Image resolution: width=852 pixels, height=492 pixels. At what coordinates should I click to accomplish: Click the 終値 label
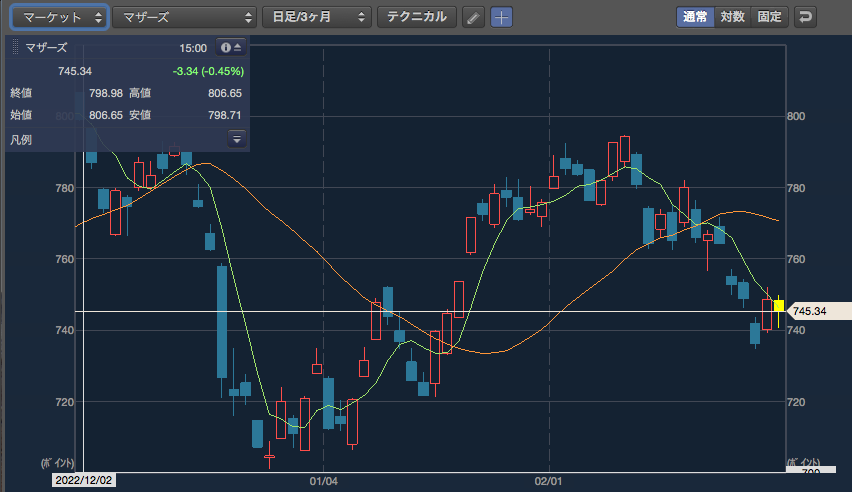[x=21, y=93]
